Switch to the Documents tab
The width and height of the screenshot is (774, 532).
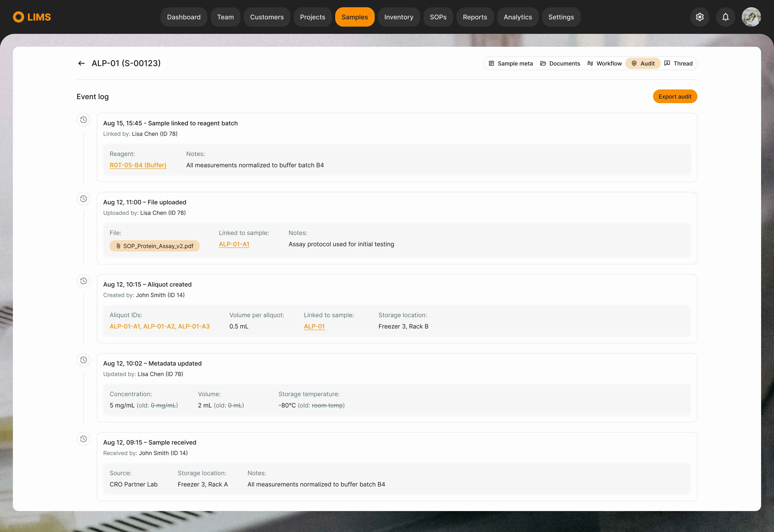pos(560,63)
